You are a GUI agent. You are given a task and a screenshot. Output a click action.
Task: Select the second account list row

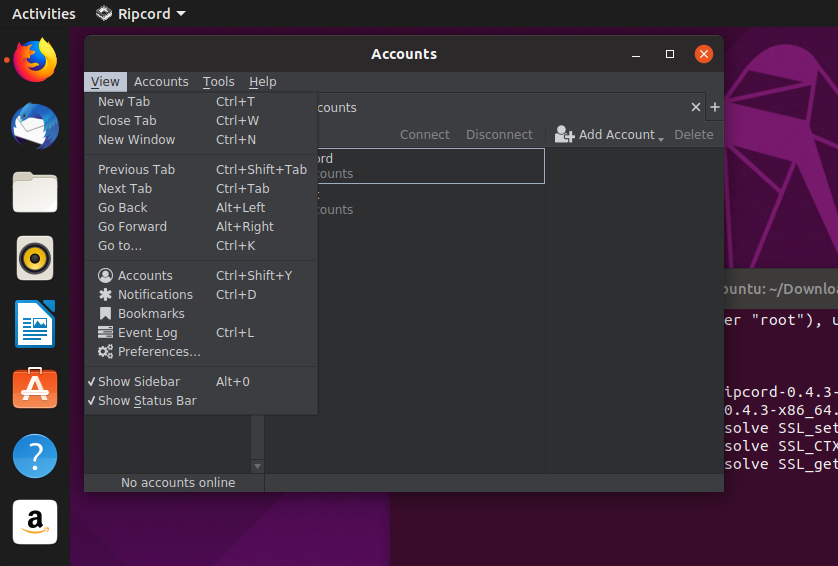tap(431, 201)
